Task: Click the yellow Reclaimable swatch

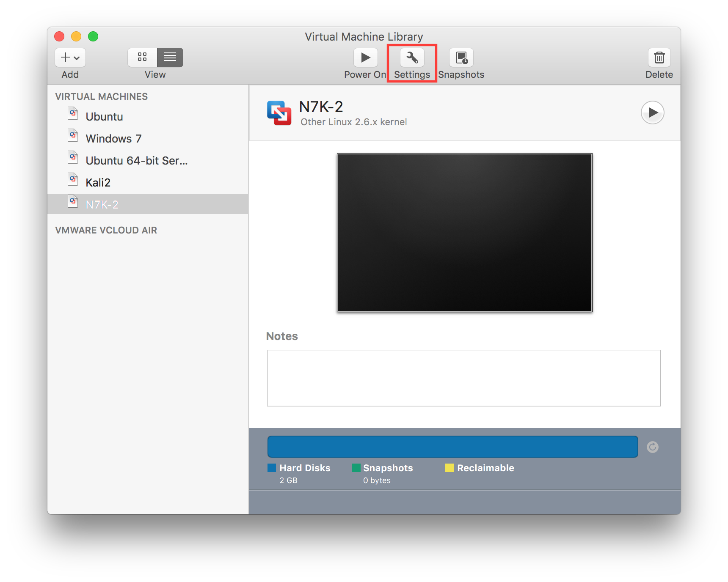Action: (449, 468)
